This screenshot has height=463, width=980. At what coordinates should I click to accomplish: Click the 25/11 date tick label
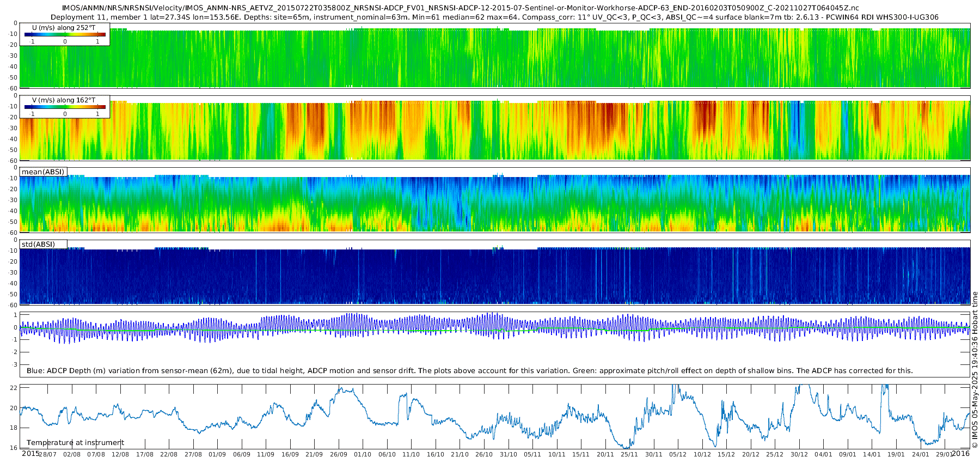629,454
